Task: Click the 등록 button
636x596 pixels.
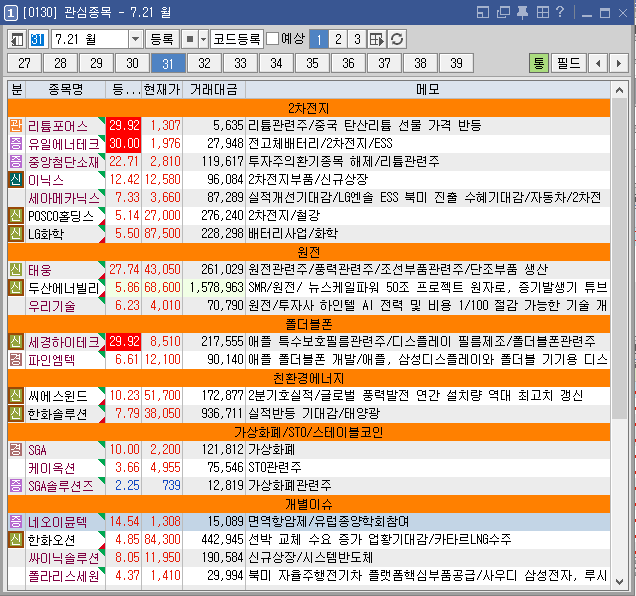Action: pos(162,39)
